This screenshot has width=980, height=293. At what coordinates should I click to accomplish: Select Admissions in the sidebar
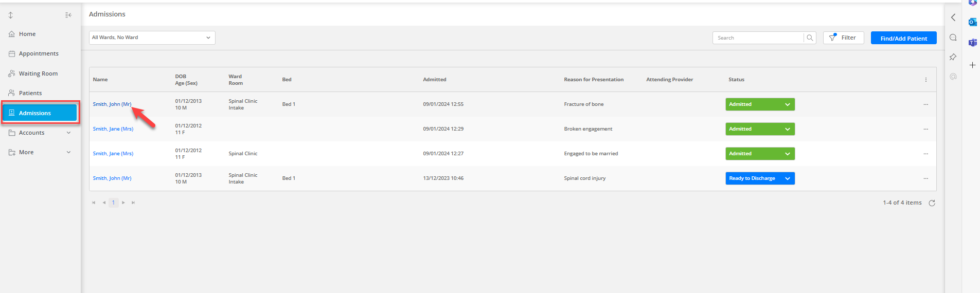pyautogui.click(x=40, y=113)
